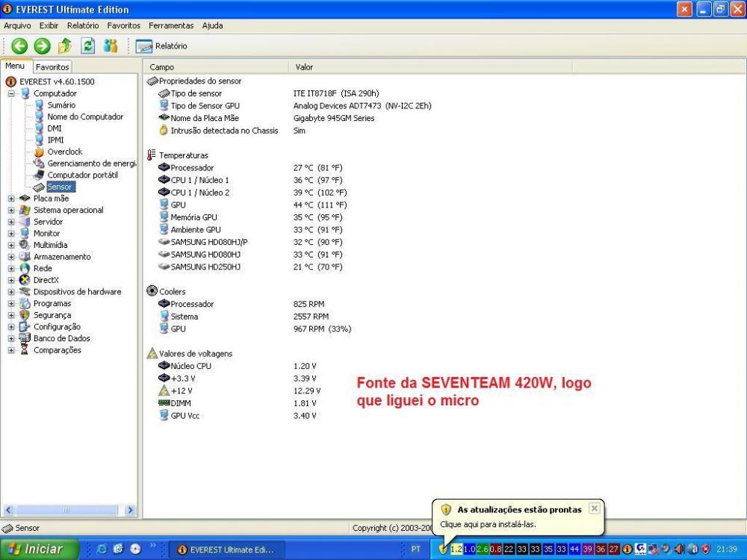Click the Iniciar start button
The height and width of the screenshot is (560, 747).
(34, 549)
